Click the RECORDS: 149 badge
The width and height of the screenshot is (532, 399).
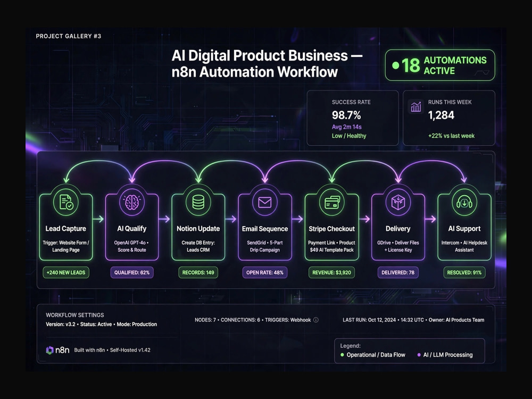[x=198, y=272]
